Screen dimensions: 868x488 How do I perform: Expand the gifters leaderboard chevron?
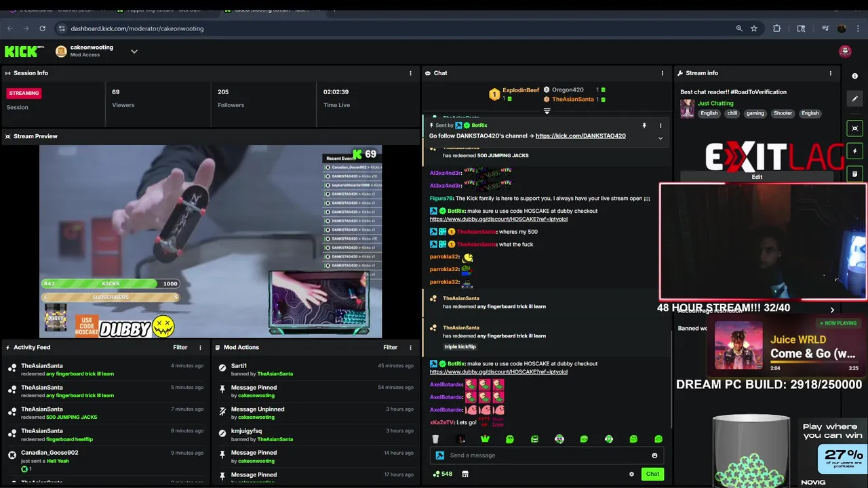coord(547,110)
